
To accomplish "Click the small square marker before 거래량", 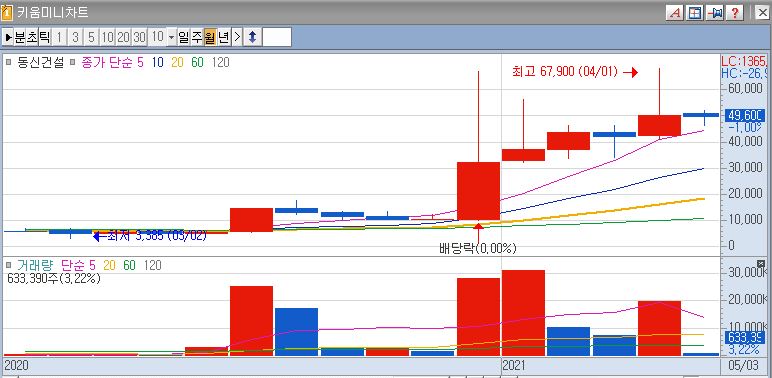I will click(8, 266).
